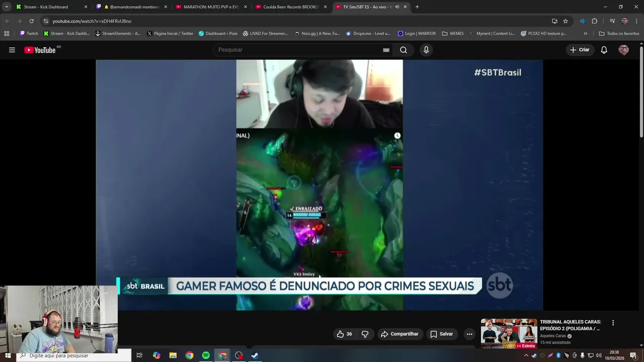Screen dimensions: 644x362
Task: Start voice search with the microphone
Action: (426, 50)
